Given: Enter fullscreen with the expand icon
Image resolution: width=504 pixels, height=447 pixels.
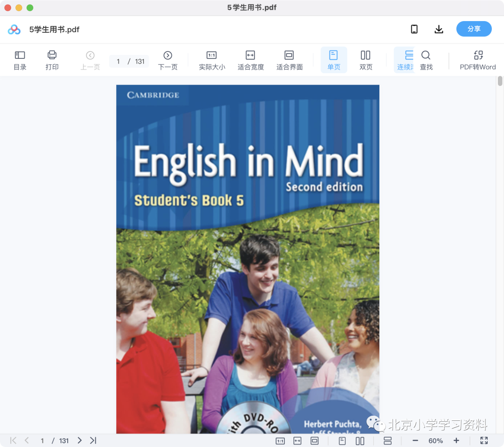Looking at the screenshot, I should pos(484,440).
